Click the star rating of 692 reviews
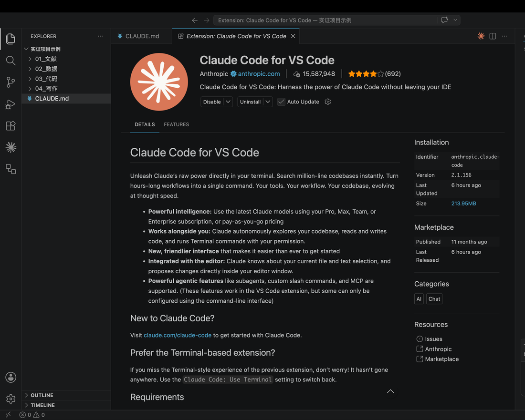The image size is (525, 420). [x=374, y=74]
